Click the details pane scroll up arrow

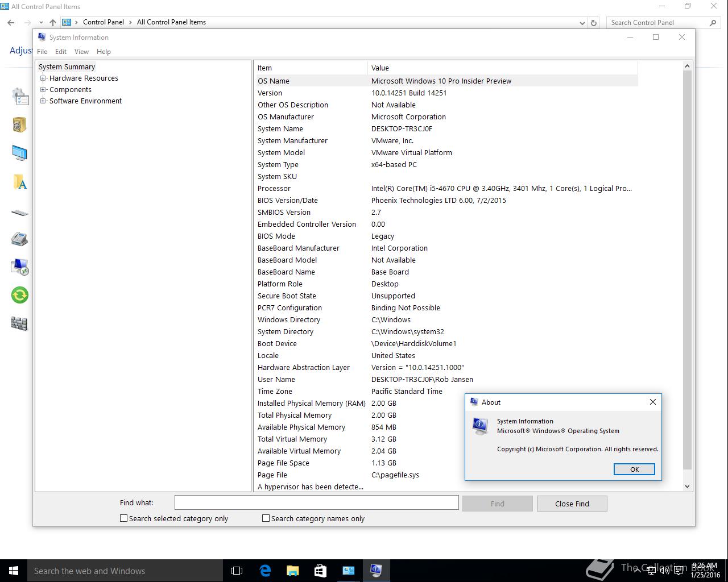coord(687,66)
